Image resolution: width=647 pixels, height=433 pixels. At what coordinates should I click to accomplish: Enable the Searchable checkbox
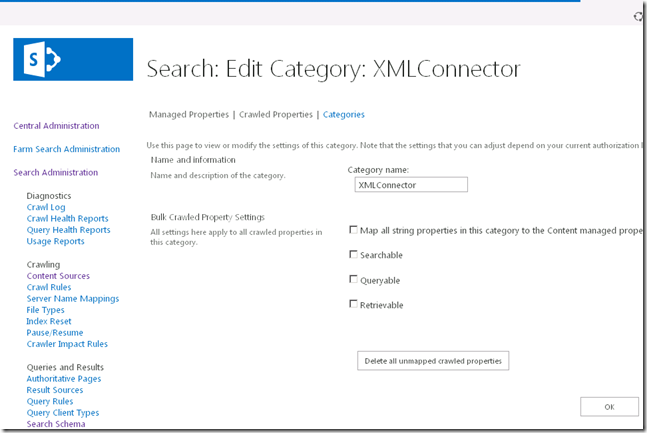click(x=353, y=255)
